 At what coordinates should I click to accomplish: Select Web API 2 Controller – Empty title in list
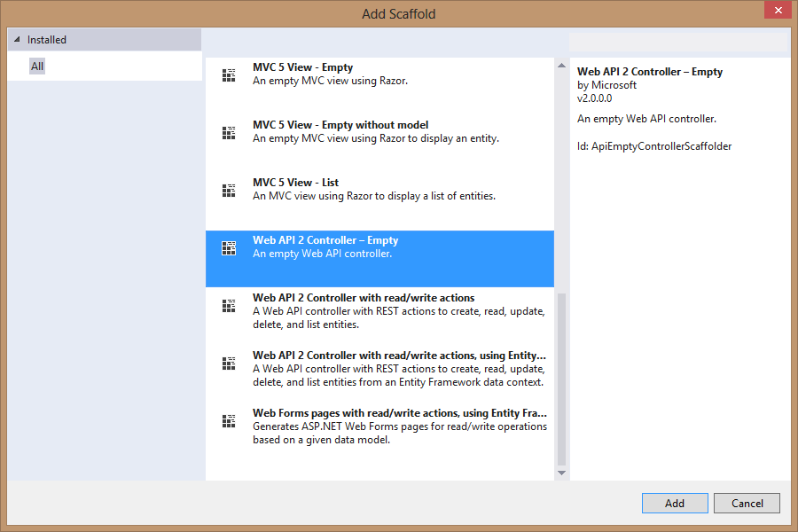click(x=325, y=239)
